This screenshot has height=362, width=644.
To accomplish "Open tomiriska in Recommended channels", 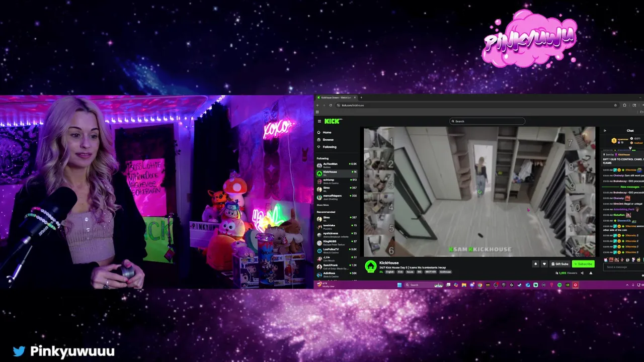I will (337, 226).
